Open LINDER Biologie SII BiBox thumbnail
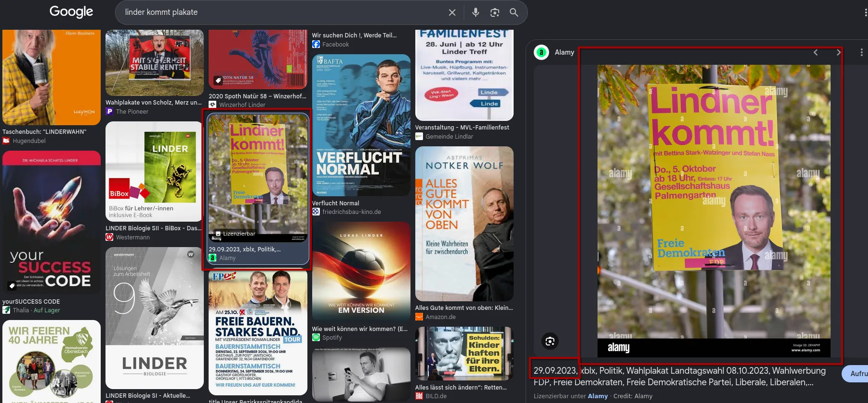 (x=154, y=171)
